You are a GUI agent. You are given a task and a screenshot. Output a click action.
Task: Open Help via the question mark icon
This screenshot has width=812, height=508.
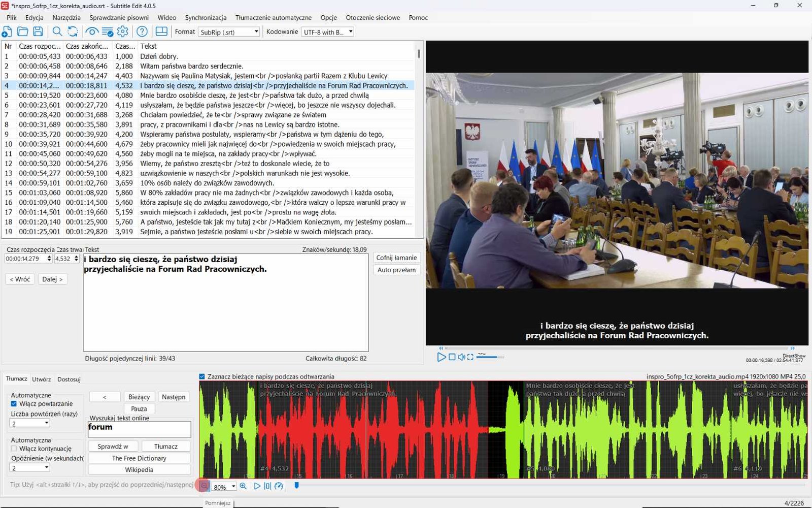[x=142, y=31]
